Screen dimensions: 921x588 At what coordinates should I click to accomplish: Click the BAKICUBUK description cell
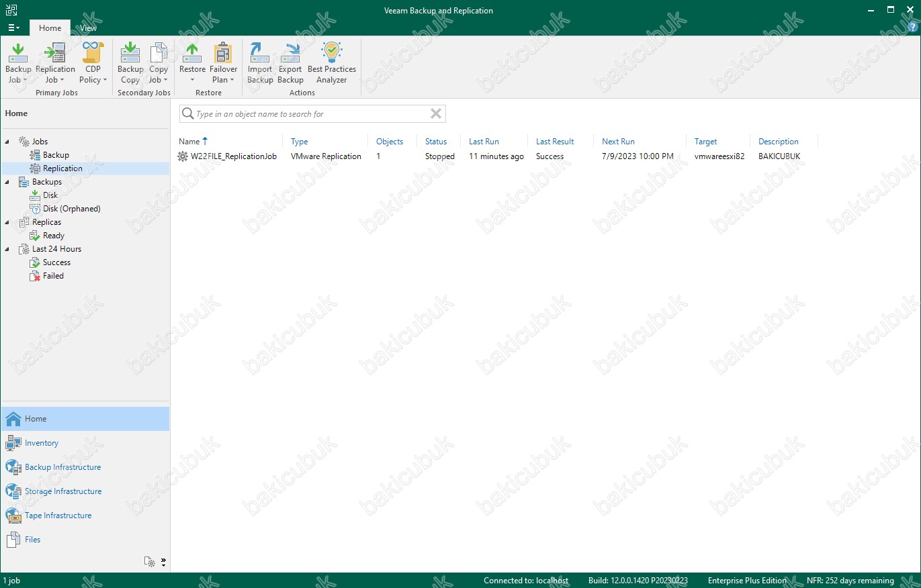point(779,156)
